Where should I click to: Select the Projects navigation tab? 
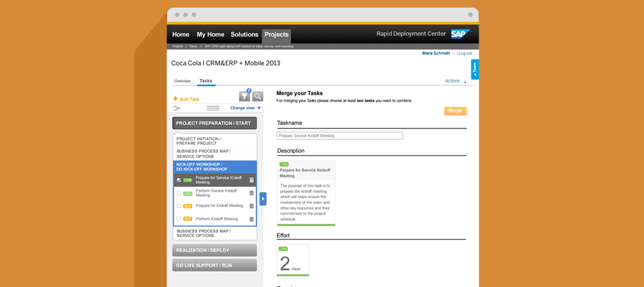[276, 35]
